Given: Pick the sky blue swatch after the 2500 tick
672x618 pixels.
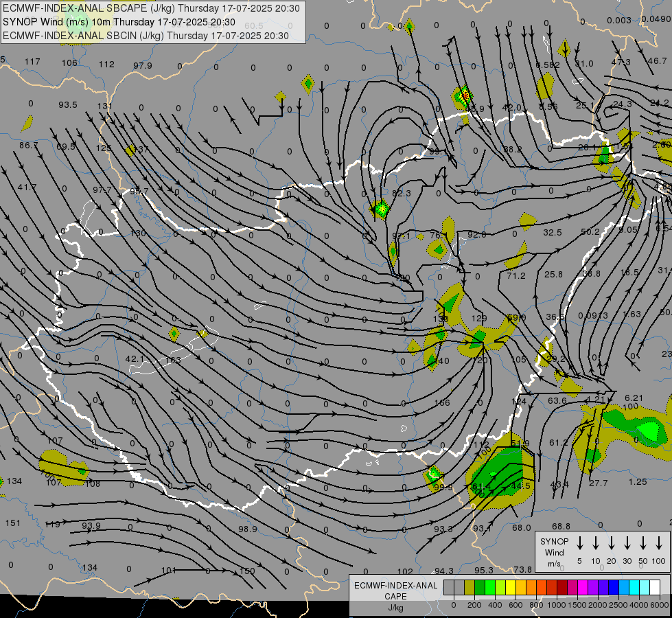Looking at the screenshot, I should click(623, 588).
